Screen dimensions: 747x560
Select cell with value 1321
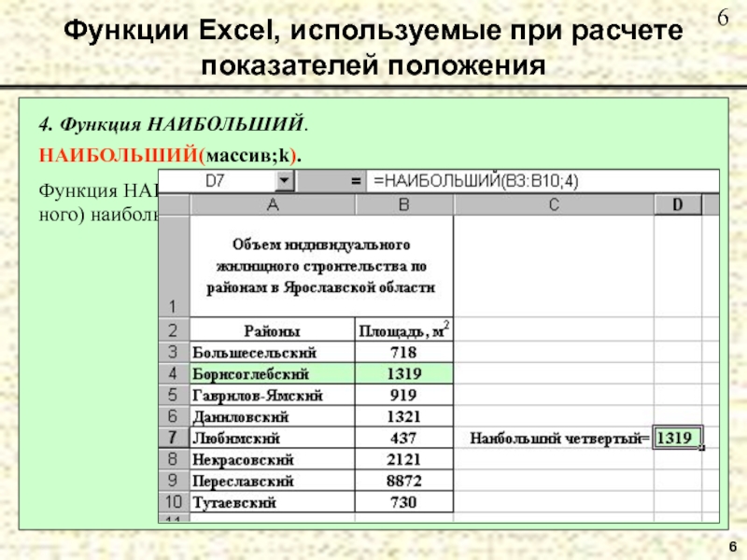404,416
